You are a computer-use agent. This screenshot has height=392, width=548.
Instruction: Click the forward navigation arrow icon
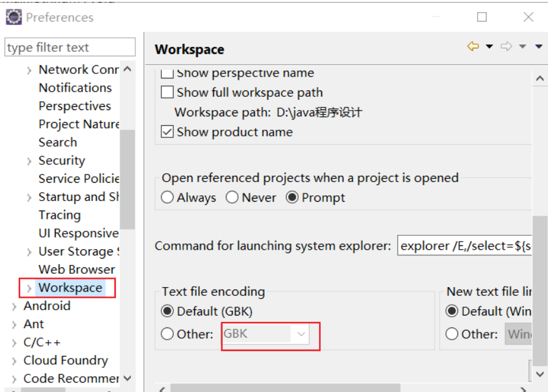point(506,46)
